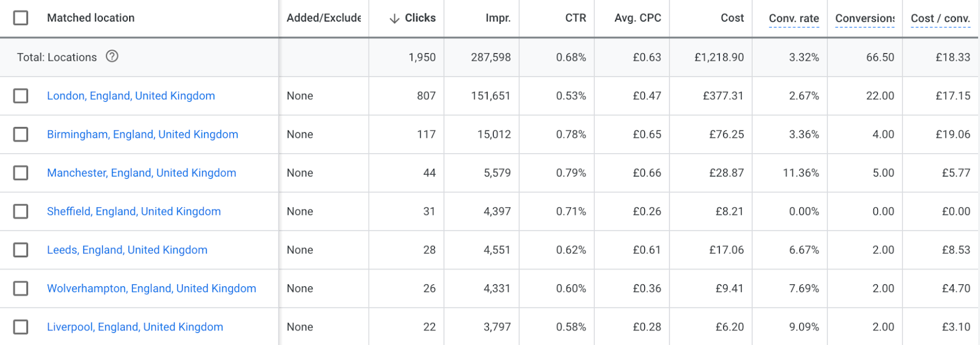Click the sort arrow next to Clicks
The image size is (980, 345).
point(394,18)
